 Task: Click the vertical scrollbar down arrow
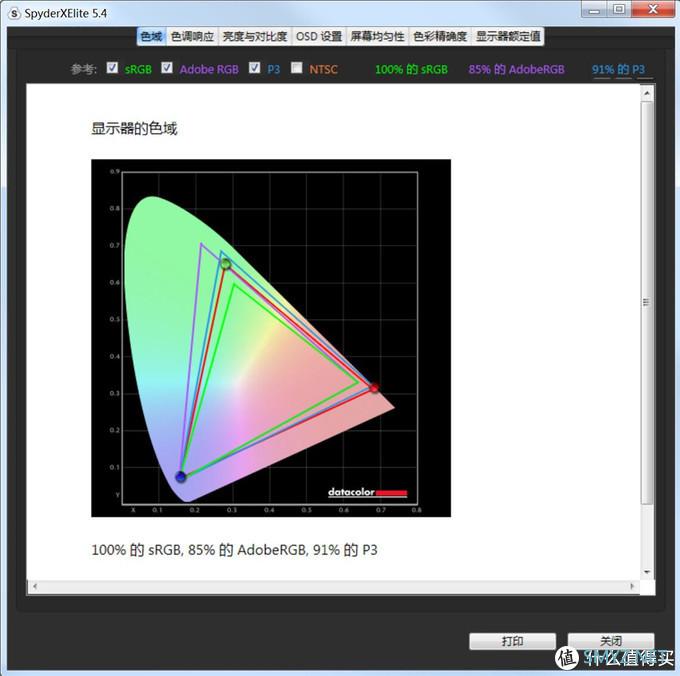[x=647, y=572]
